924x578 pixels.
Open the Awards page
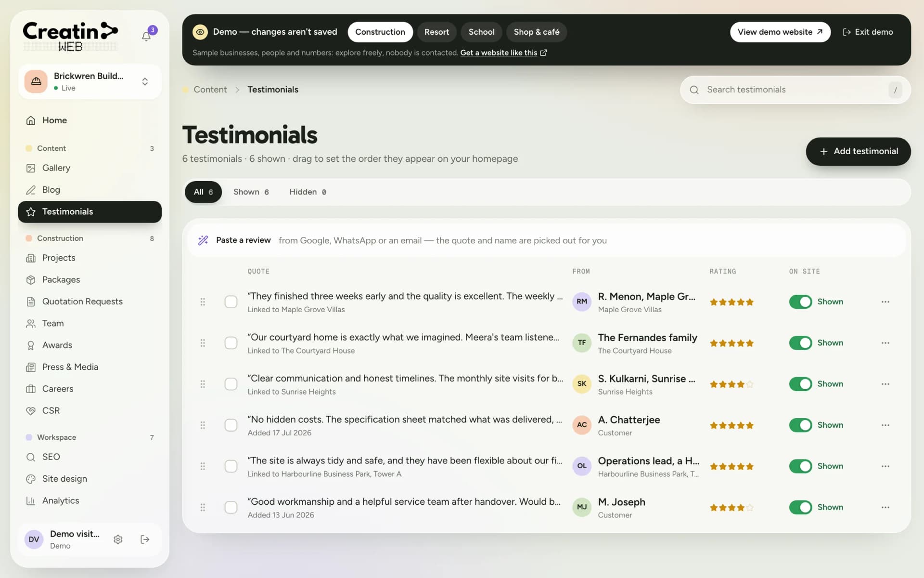click(x=90, y=345)
